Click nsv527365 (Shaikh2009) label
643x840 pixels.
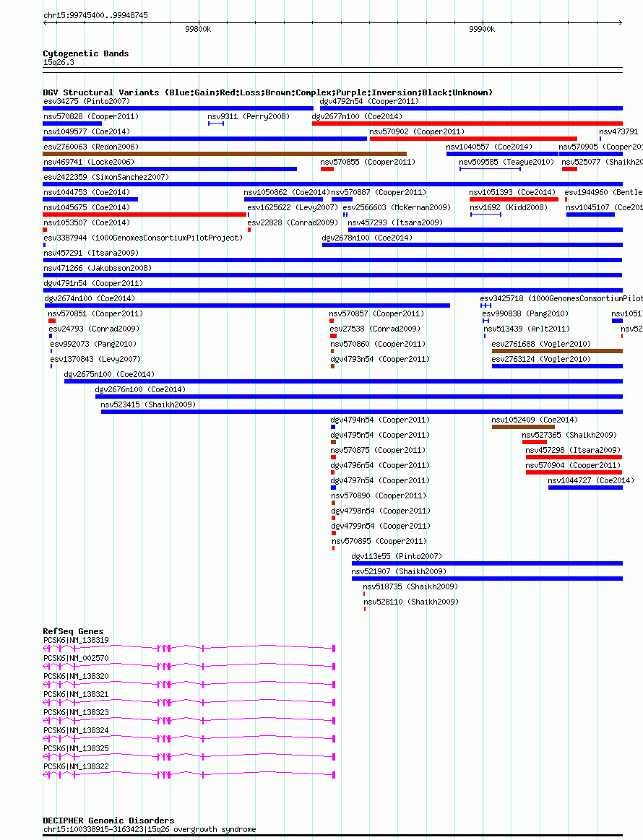(569, 435)
